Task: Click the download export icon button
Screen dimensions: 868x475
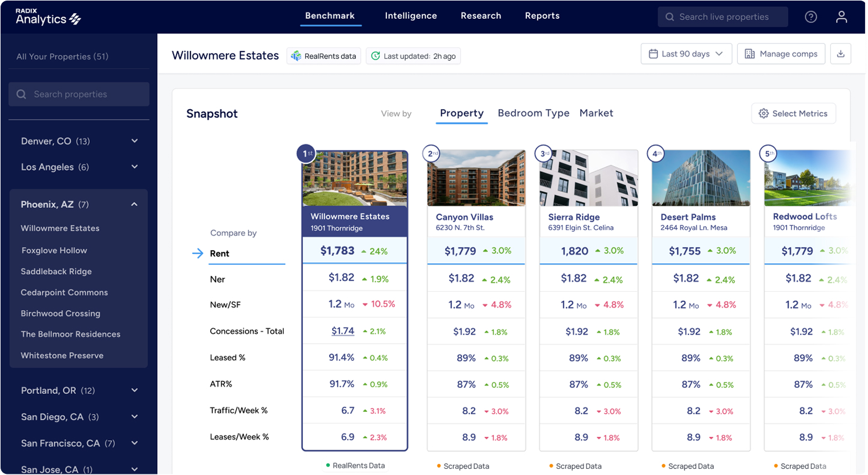Action: (841, 54)
